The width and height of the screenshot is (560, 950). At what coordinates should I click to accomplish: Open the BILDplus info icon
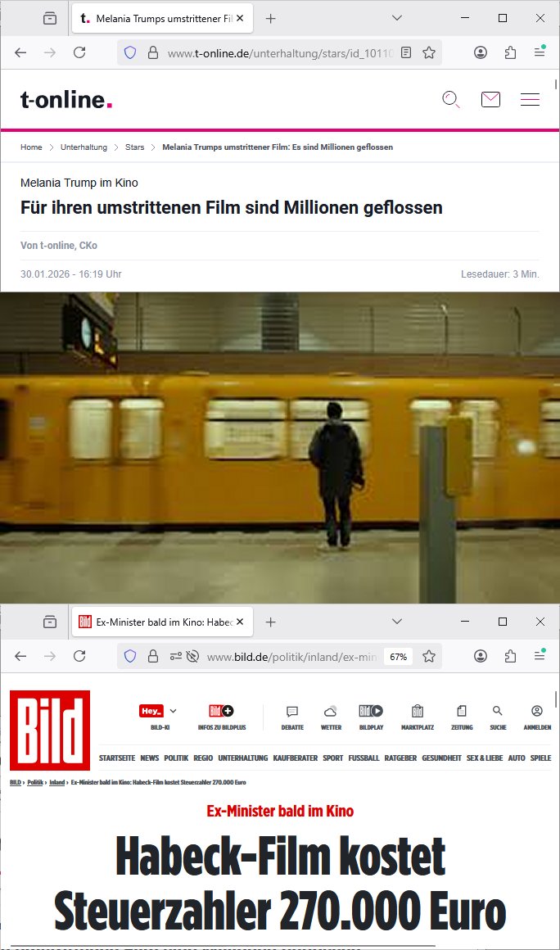click(222, 711)
